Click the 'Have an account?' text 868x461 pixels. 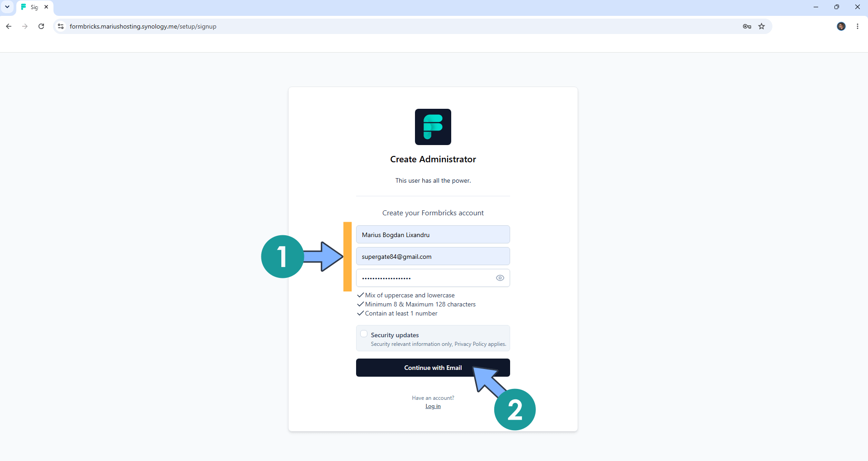pos(433,398)
